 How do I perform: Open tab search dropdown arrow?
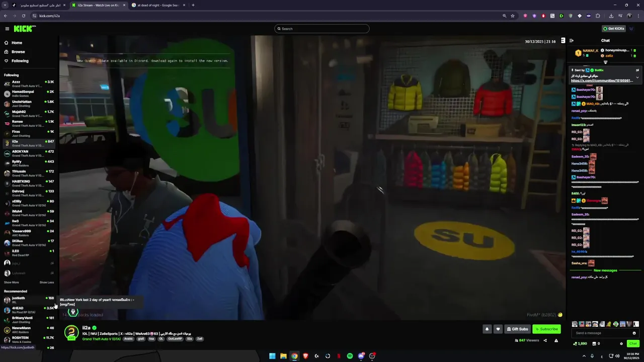click(x=5, y=5)
